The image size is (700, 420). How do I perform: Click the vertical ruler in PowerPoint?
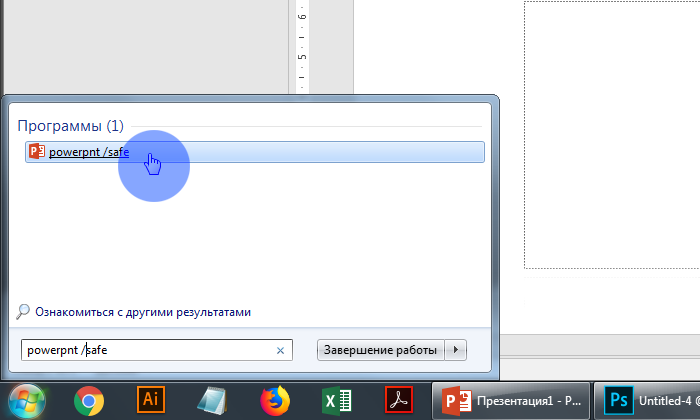point(302,46)
